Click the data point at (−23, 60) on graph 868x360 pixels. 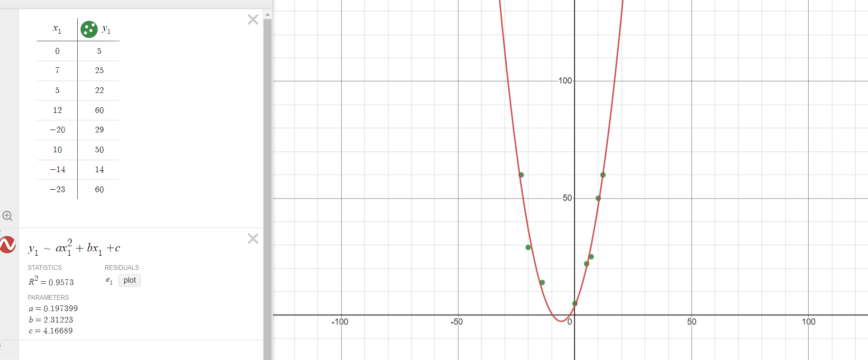tap(521, 175)
